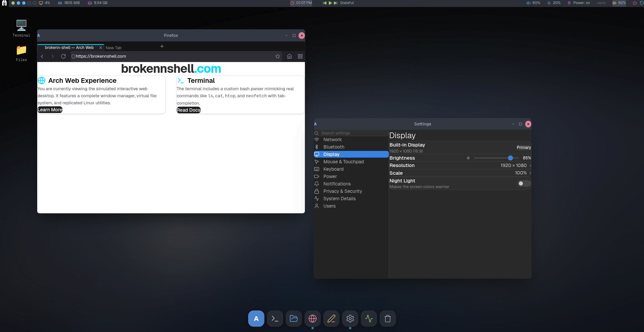
Task: Toggle the Night Light switch
Action: (524, 183)
